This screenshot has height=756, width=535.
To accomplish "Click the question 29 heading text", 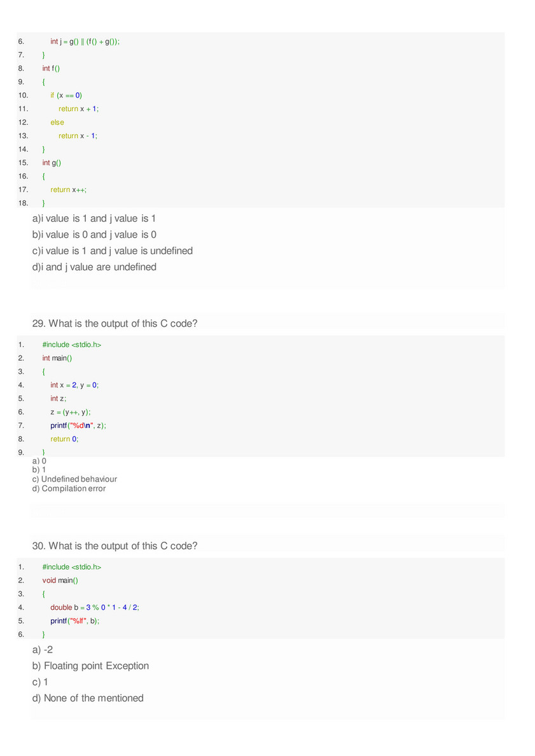I will pyautogui.click(x=115, y=324).
